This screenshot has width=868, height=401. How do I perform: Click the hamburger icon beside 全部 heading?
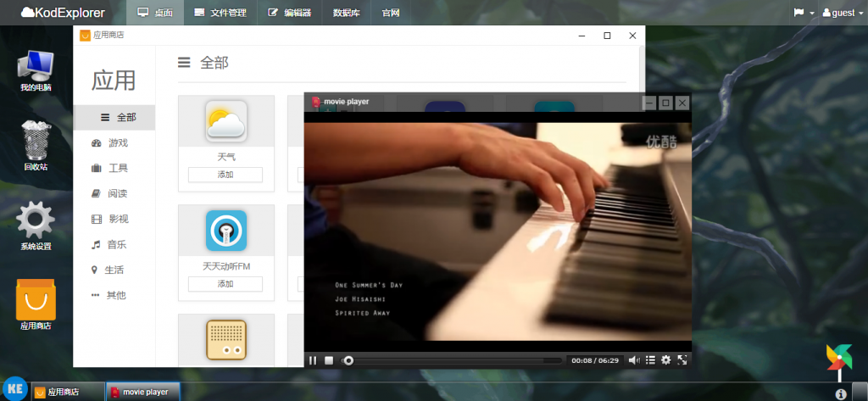coord(184,63)
